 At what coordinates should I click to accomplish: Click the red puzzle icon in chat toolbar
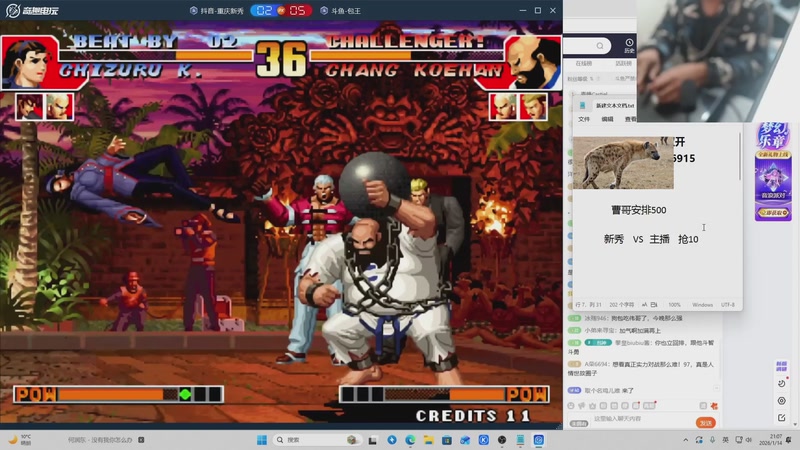click(x=714, y=406)
